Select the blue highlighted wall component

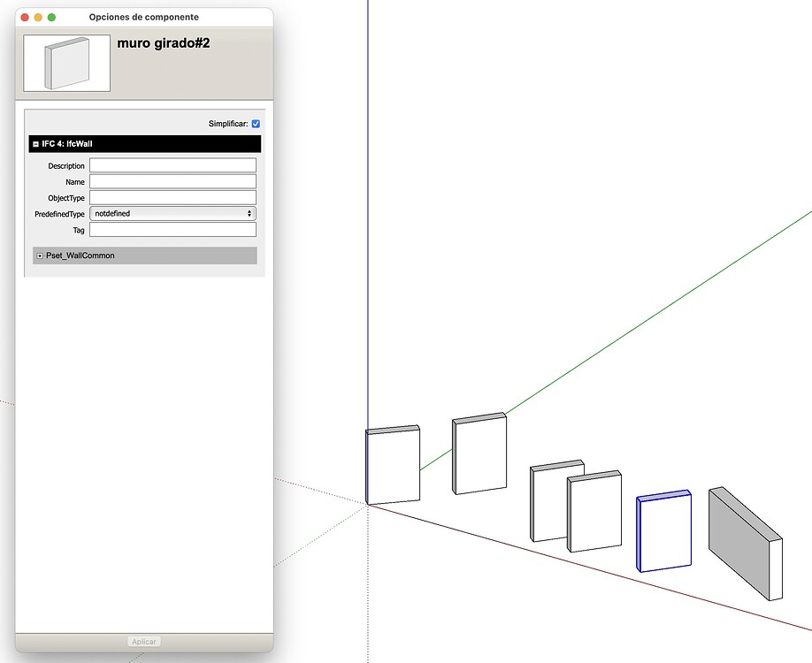coord(663,530)
